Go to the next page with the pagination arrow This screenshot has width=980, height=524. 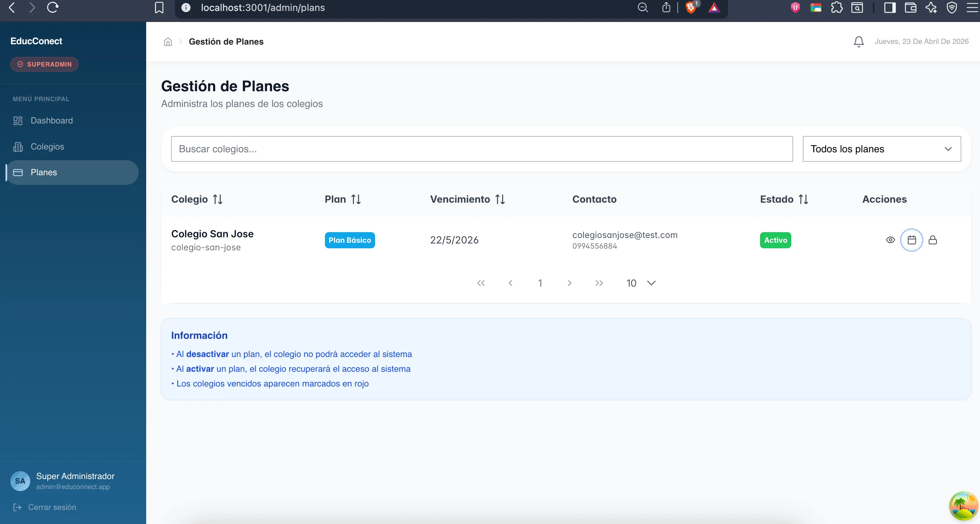coord(569,283)
